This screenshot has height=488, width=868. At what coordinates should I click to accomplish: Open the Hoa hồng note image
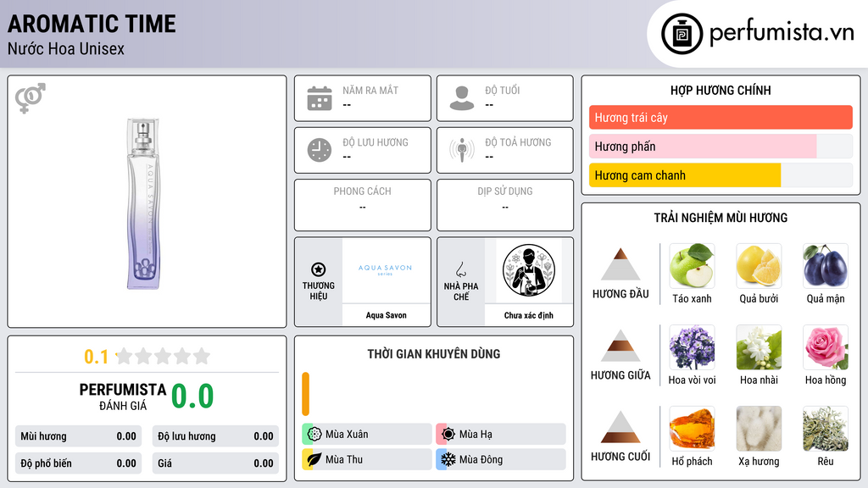coord(826,347)
